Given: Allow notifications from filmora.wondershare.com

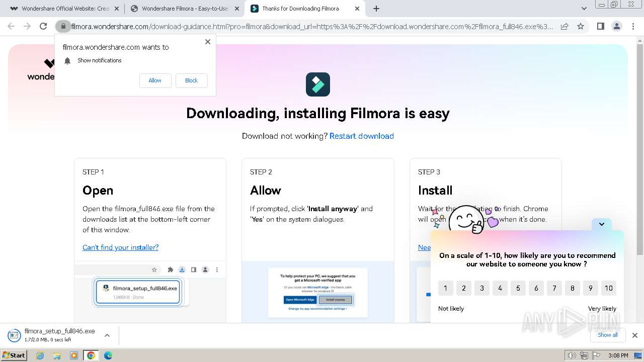Looking at the screenshot, I should pyautogui.click(x=155, y=80).
